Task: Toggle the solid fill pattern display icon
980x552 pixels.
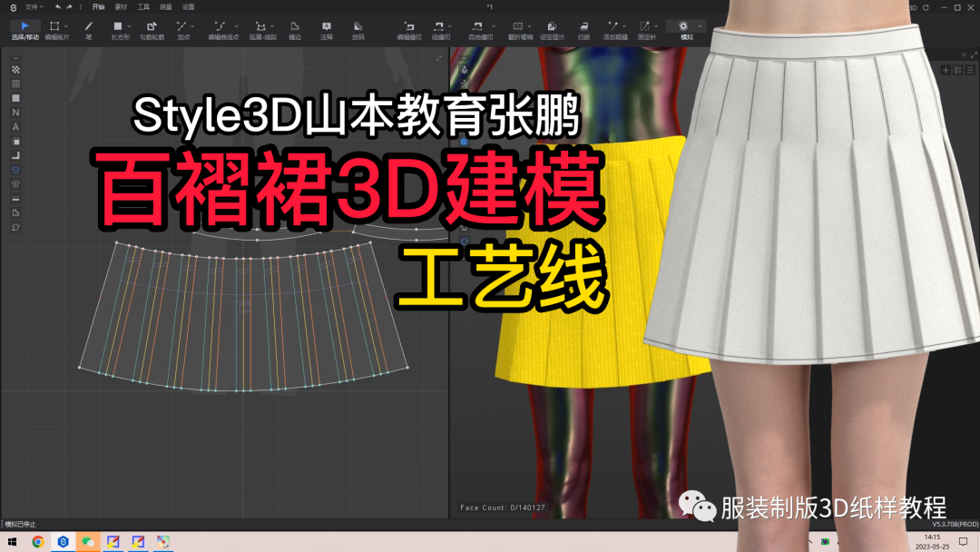Action: click(x=15, y=98)
